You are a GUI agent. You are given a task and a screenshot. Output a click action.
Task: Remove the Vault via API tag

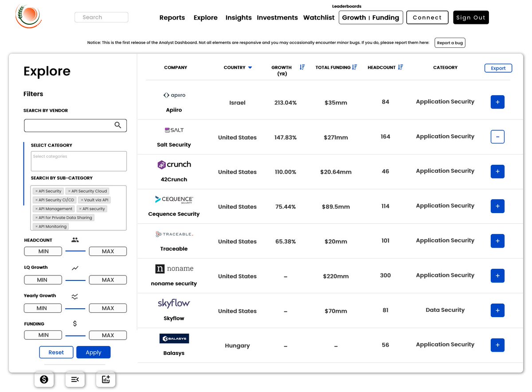click(82, 200)
